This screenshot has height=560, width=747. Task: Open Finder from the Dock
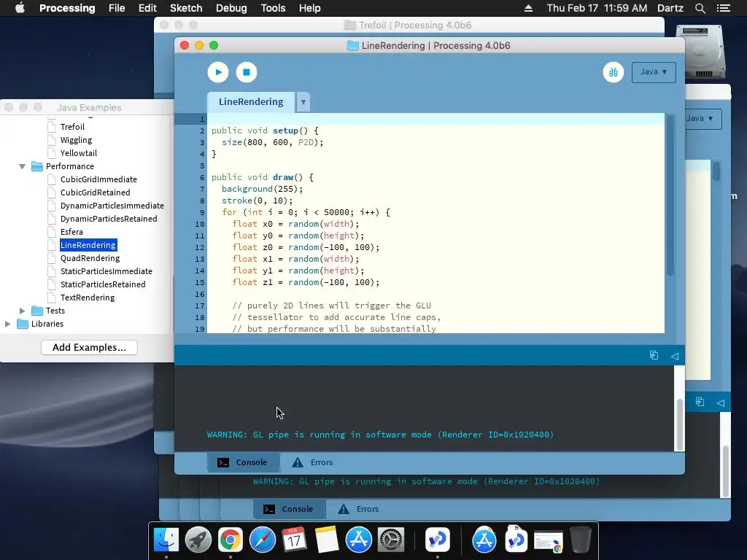(x=166, y=540)
